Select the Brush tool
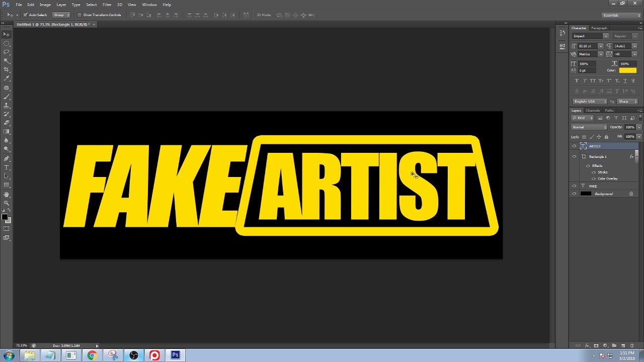Viewport: 644px width, 362px height. click(7, 97)
